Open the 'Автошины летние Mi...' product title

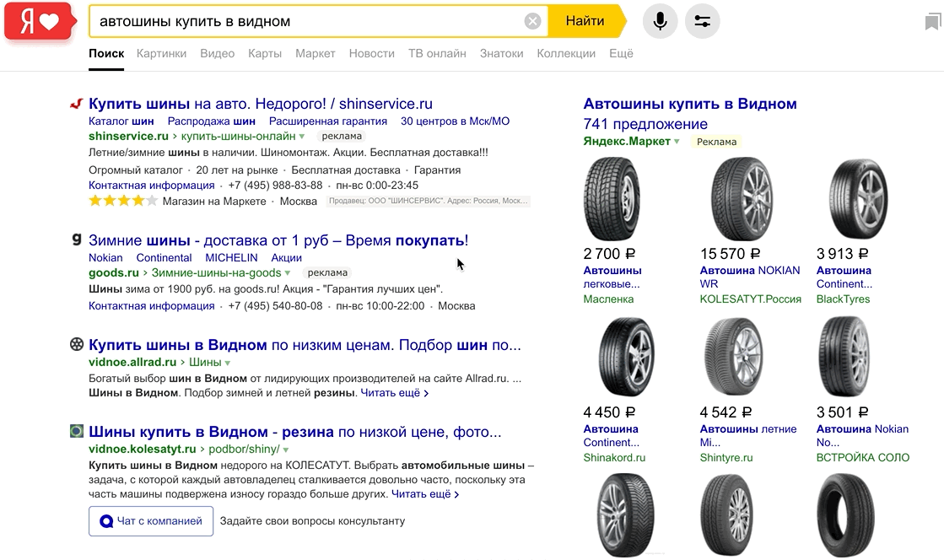[747, 435]
